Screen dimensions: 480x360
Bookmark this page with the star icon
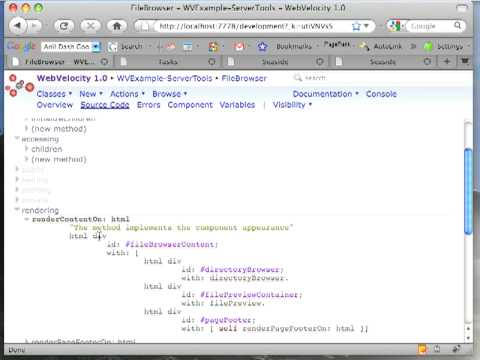point(356,26)
